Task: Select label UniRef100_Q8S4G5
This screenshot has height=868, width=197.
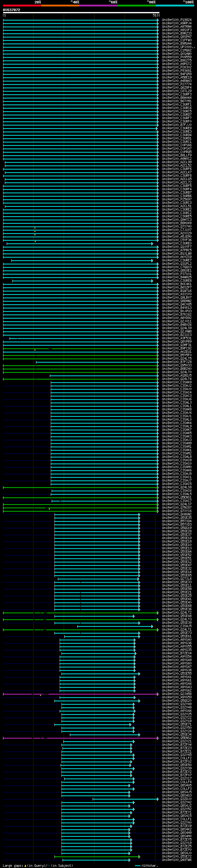Action: (x=176, y=785)
